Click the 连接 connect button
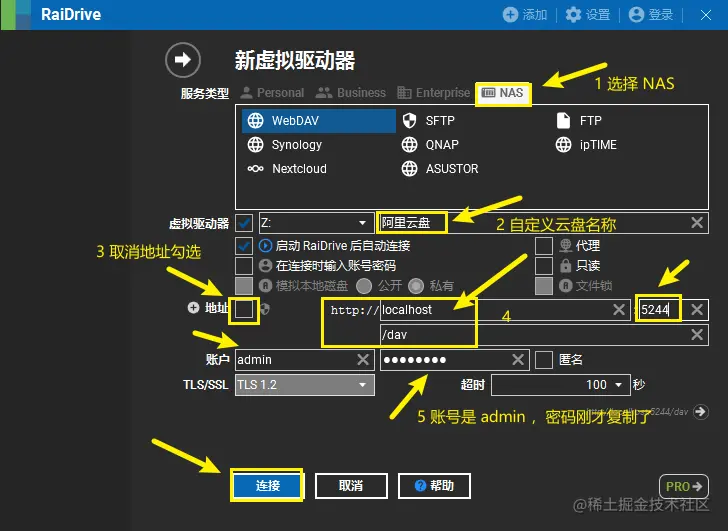728x531 pixels. (267, 486)
